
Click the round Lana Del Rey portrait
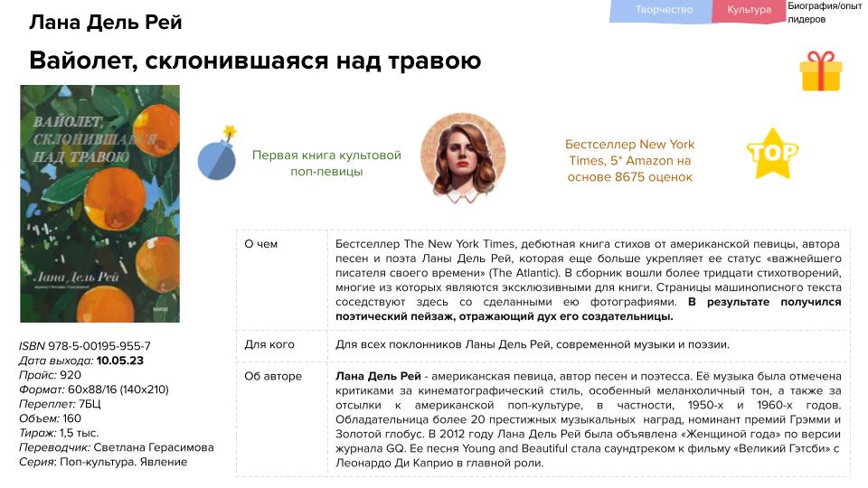463,155
